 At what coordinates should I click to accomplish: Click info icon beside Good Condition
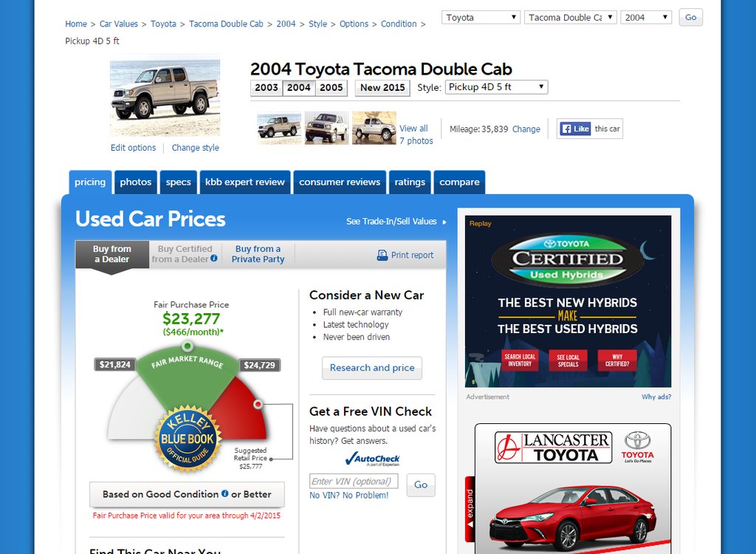click(x=224, y=493)
